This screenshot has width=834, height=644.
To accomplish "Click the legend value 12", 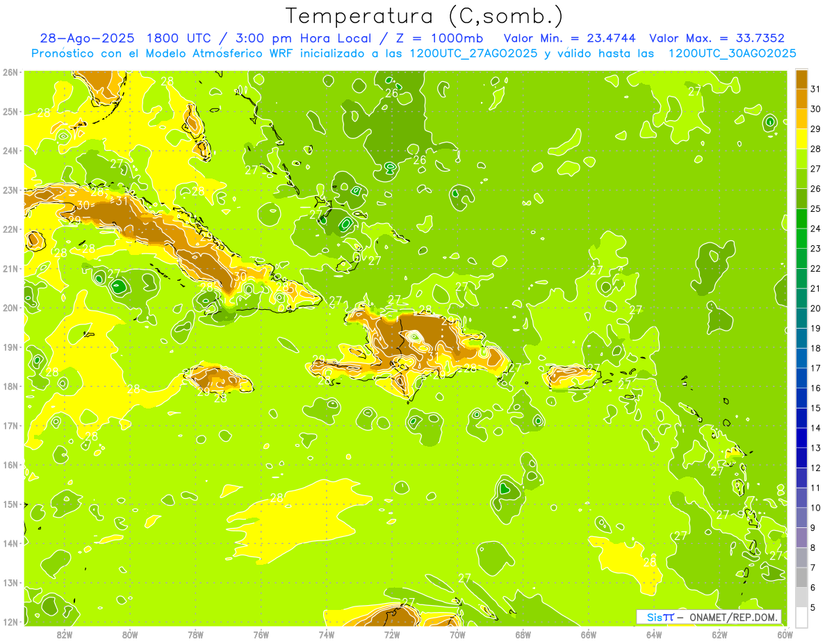I will pos(816,468).
